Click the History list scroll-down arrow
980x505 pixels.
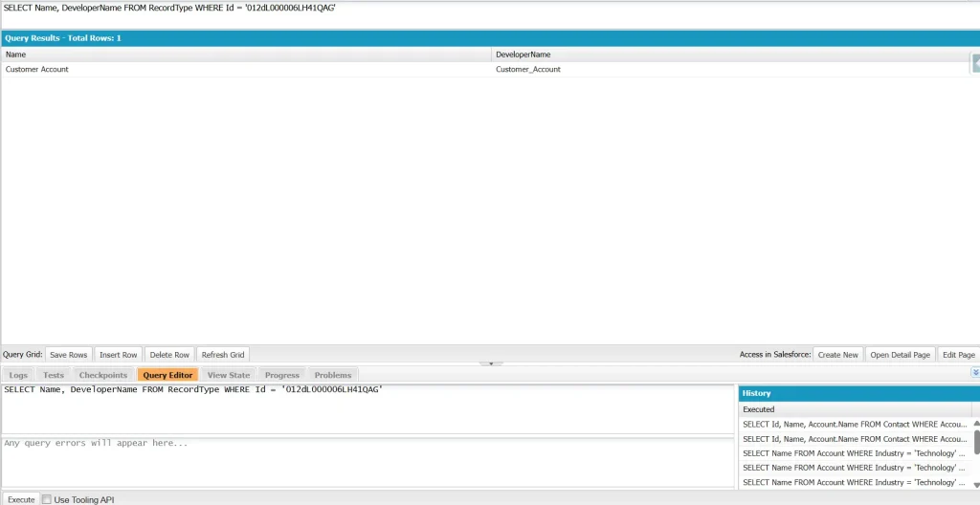click(976, 485)
